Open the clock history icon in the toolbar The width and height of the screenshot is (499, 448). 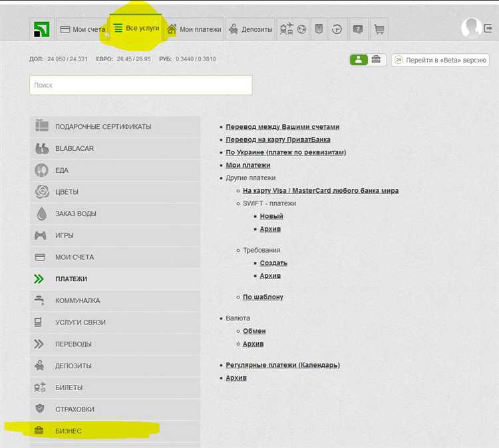click(337, 29)
